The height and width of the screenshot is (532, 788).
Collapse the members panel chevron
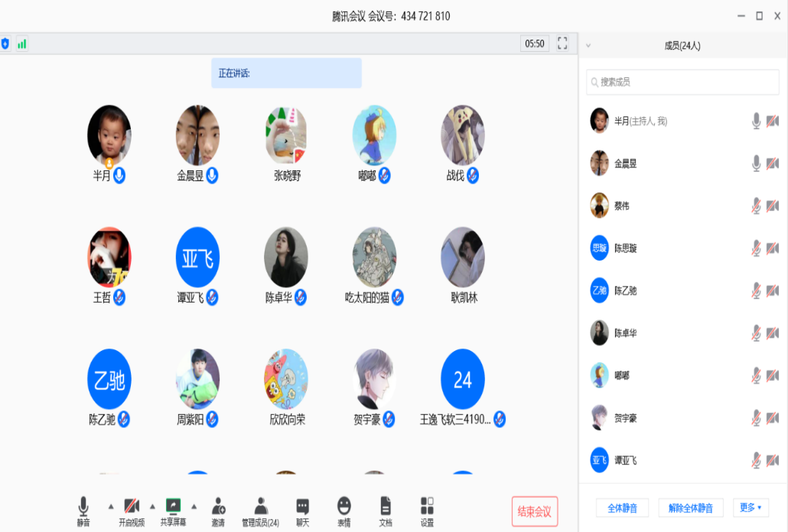click(588, 46)
